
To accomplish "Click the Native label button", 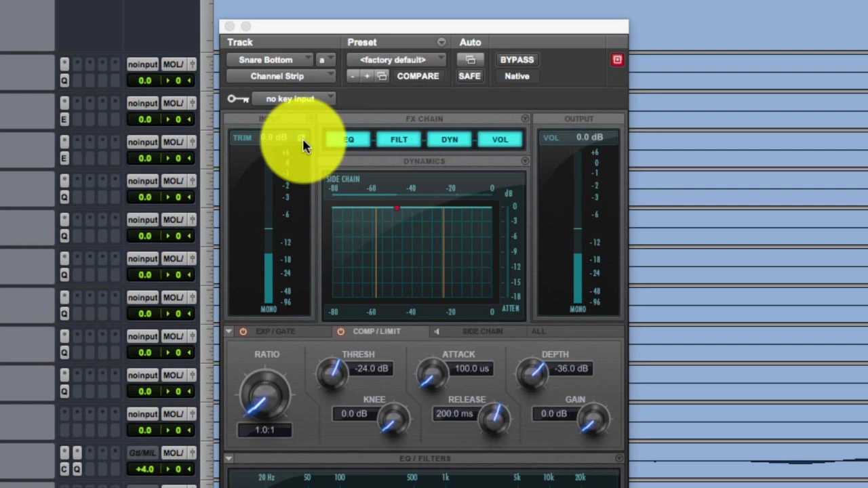I will pos(517,76).
